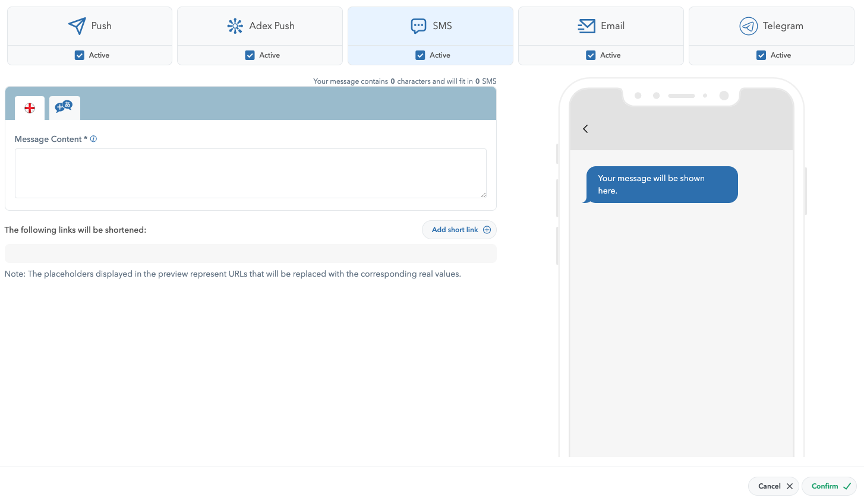Focus the Message Content text area
This screenshot has width=864, height=504.
(x=251, y=173)
